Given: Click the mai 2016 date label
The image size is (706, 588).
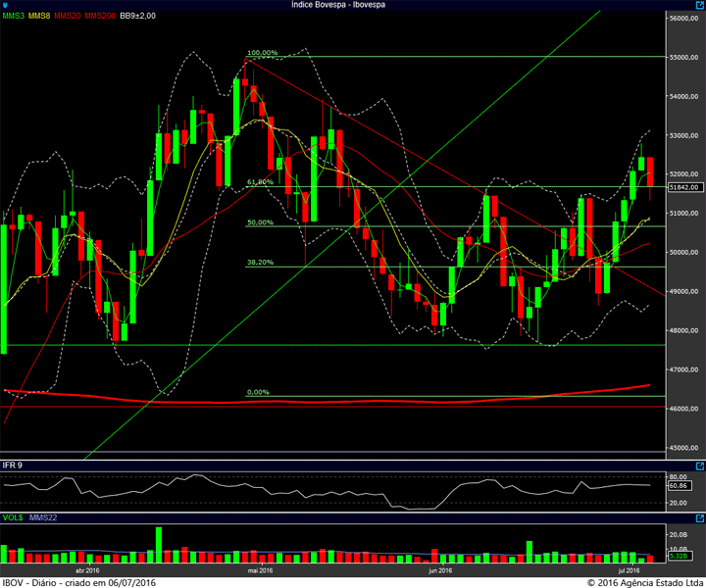Looking at the screenshot, I should click(260, 571).
